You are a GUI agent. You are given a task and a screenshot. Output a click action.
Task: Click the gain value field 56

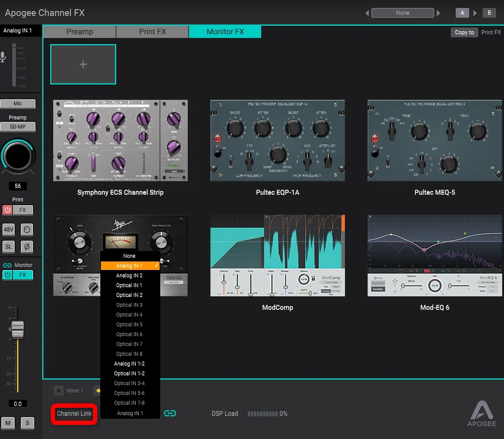[x=18, y=186]
